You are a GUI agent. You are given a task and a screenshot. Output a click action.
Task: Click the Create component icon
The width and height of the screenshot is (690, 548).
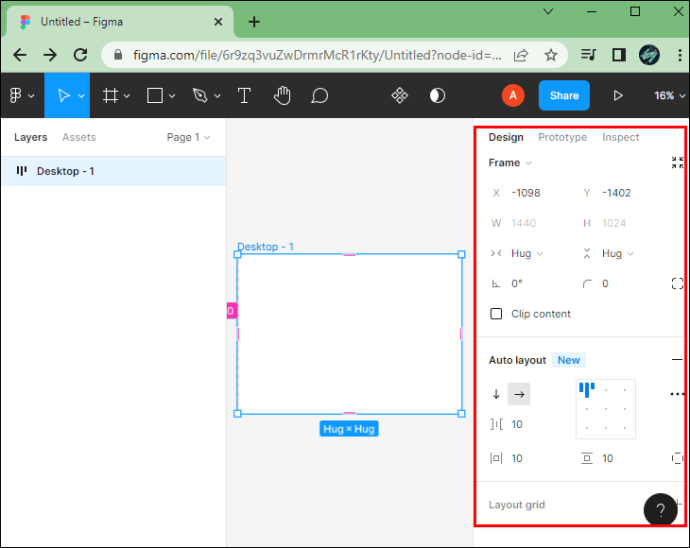pyautogui.click(x=400, y=96)
